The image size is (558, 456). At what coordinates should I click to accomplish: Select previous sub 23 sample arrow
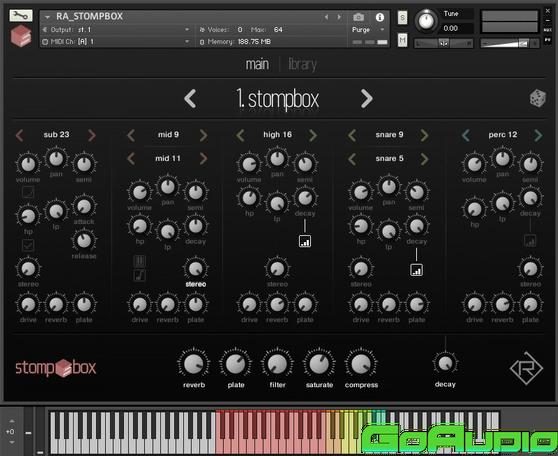pos(20,135)
